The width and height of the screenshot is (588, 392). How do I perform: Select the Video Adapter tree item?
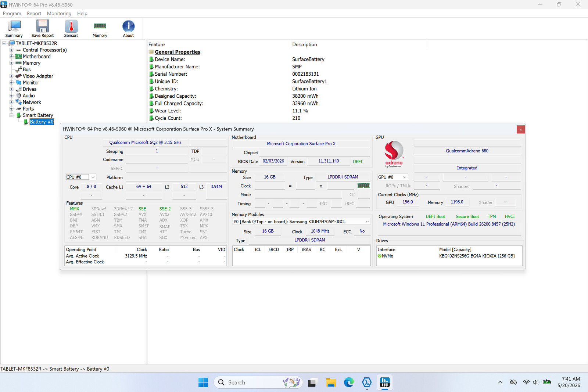pyautogui.click(x=38, y=76)
